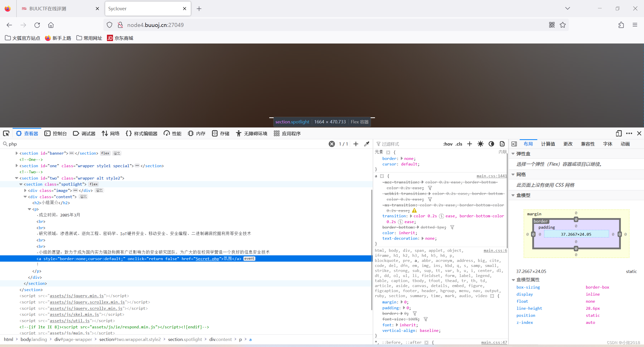Open the Inspector (查看器) tab
Image resolution: width=644 pixels, height=347 pixels.
click(27, 133)
